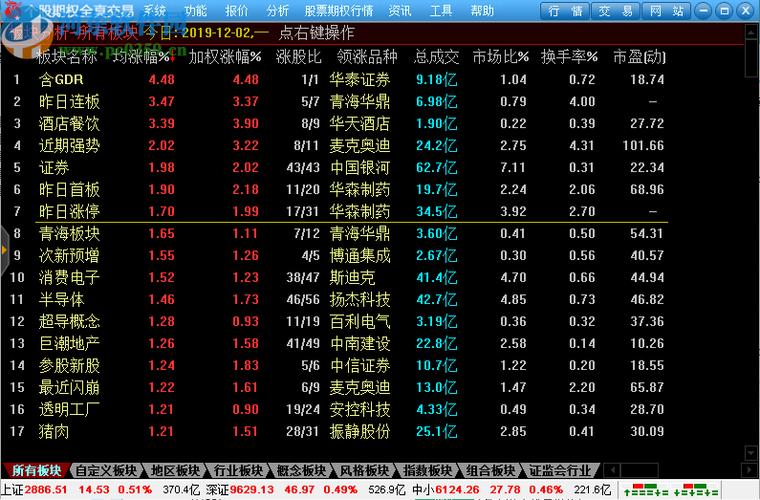Image resolution: width=760 pixels, height=500 pixels.
Task: Click the market breadth indicator icon in status bar
Action: click(671, 489)
